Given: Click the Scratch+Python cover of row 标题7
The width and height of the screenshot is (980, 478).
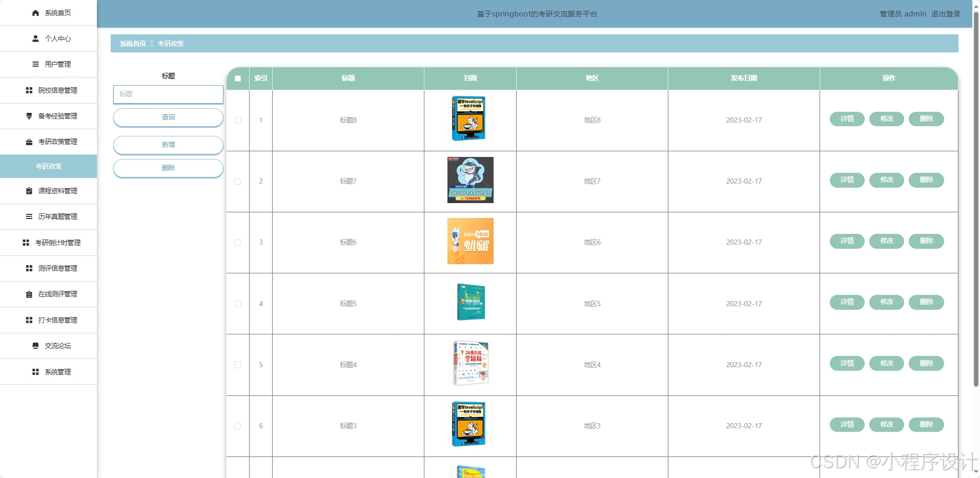Looking at the screenshot, I should (470, 180).
